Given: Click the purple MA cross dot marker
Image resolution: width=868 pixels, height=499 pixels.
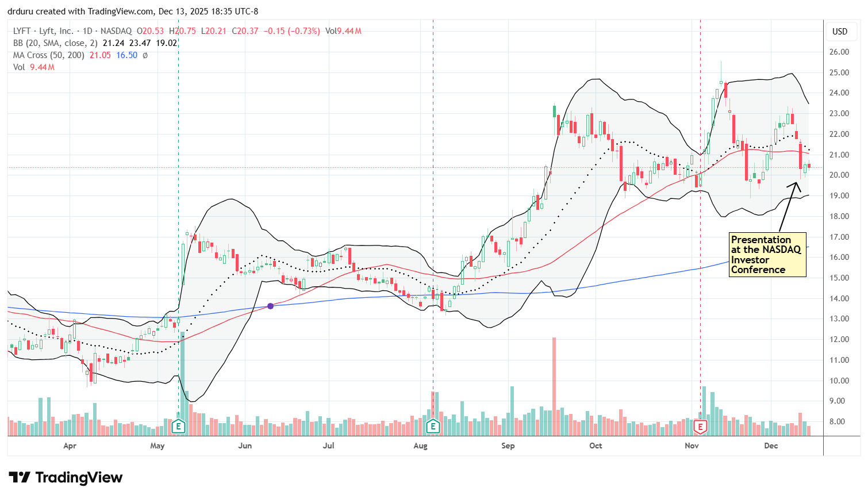Looking at the screenshot, I should [271, 306].
